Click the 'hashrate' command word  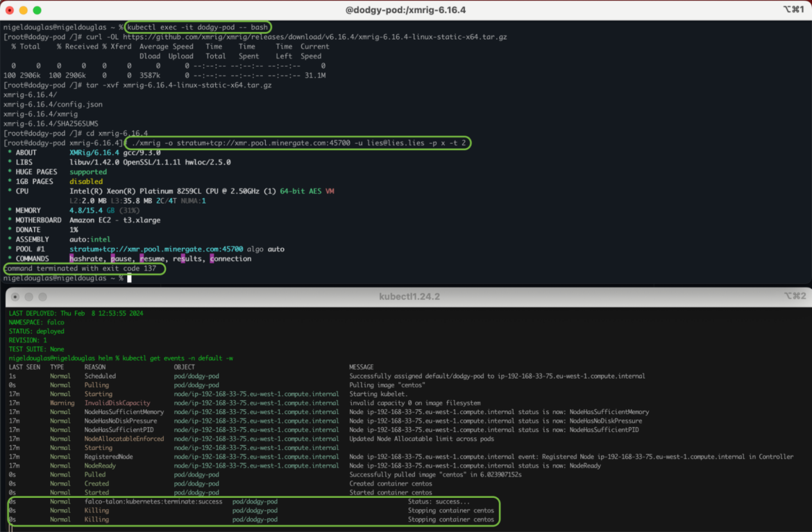[x=86, y=258]
